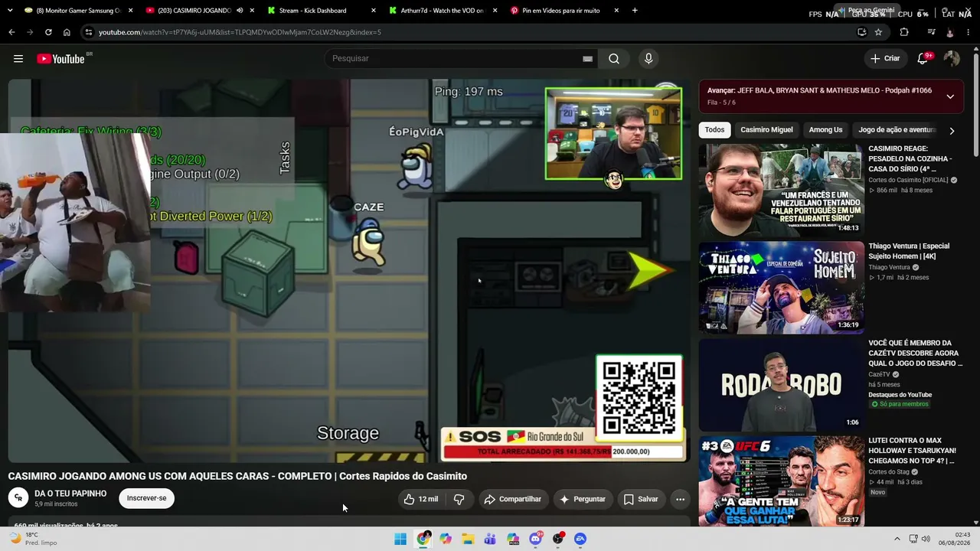Open a new browser tab

635,11
